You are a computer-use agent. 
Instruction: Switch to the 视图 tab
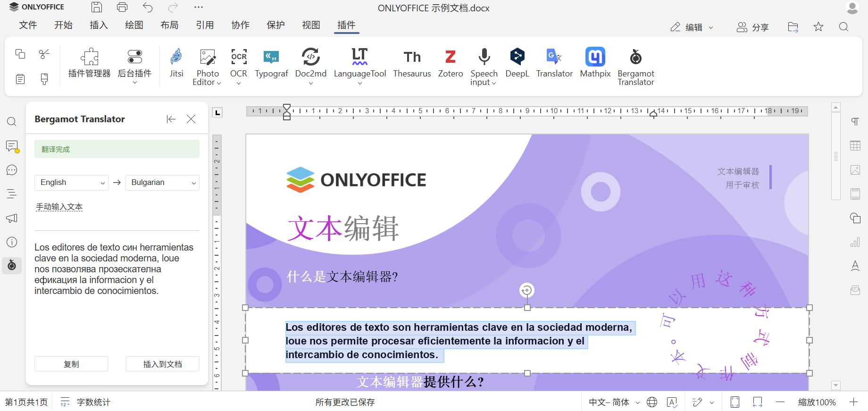[311, 25]
